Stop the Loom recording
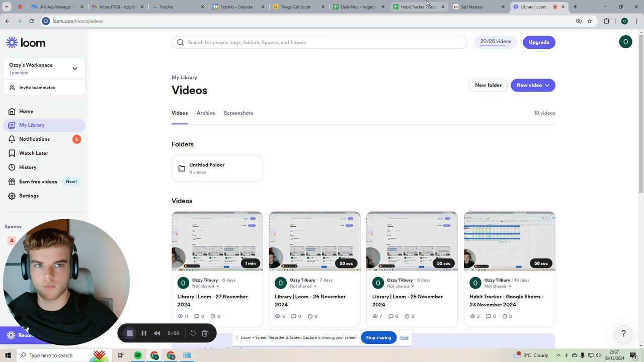The image size is (644, 362). 129,333
